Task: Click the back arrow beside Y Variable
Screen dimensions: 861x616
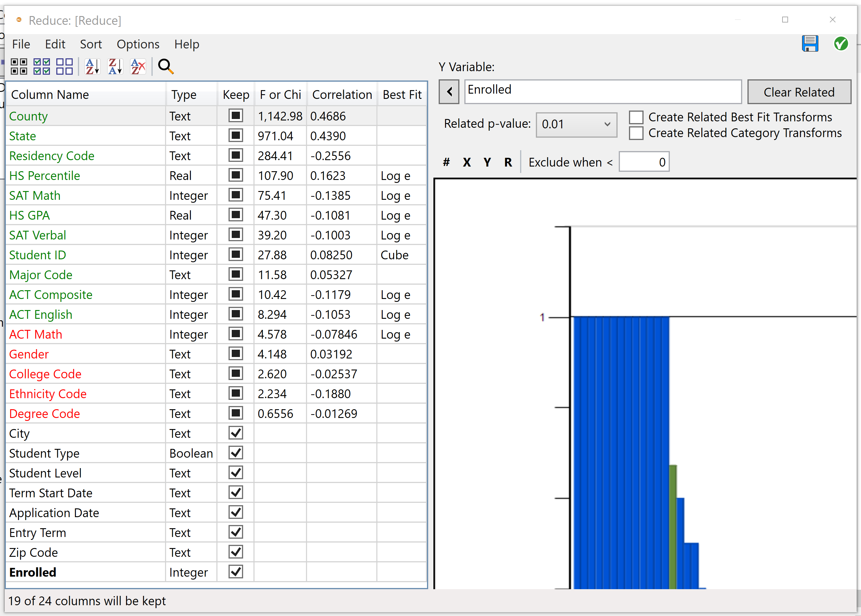Action: pyautogui.click(x=449, y=91)
